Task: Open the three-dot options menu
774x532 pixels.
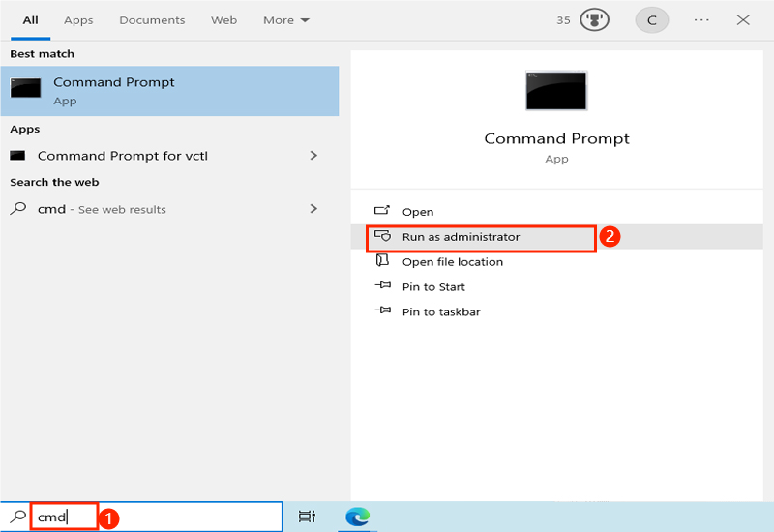Action: [x=701, y=20]
